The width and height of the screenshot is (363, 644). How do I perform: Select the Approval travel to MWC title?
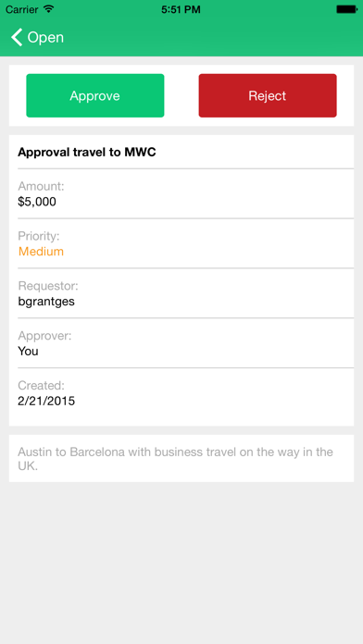[x=87, y=153]
